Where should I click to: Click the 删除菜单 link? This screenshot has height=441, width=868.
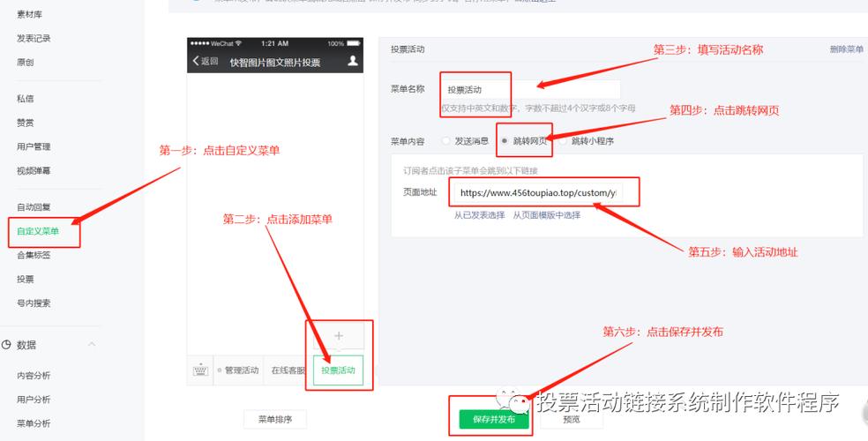(846, 50)
